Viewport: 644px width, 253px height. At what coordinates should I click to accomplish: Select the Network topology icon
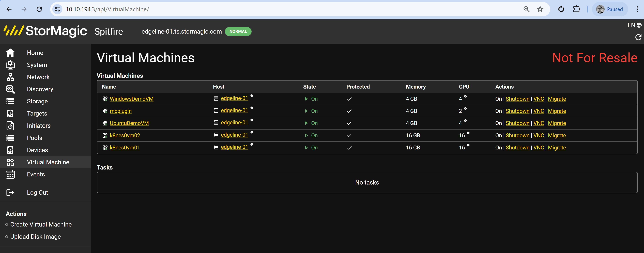(x=10, y=77)
